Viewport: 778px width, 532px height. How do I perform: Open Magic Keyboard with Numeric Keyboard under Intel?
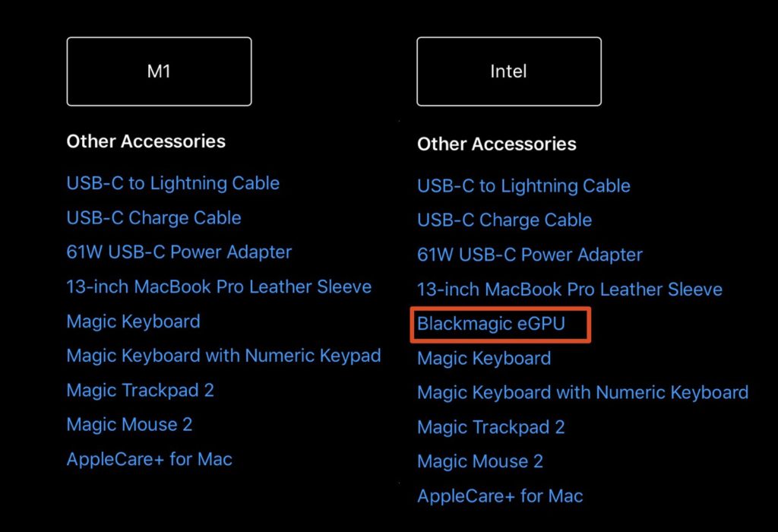(x=582, y=392)
